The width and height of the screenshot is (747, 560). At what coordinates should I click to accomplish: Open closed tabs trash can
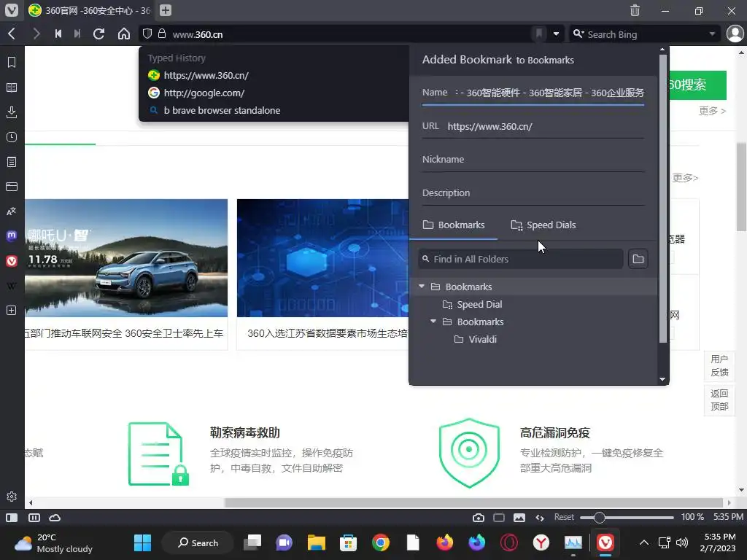click(x=635, y=10)
